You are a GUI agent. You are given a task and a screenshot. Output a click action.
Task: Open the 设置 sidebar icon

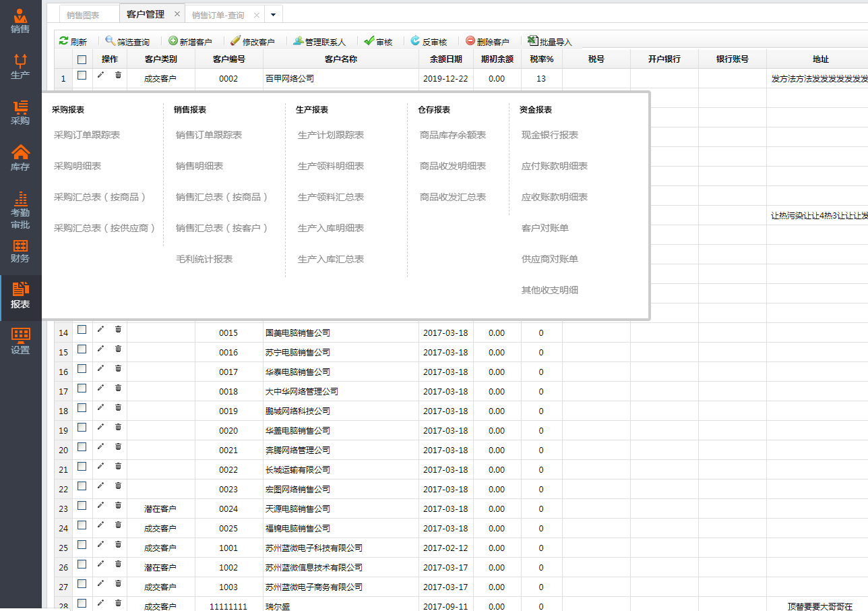click(20, 341)
